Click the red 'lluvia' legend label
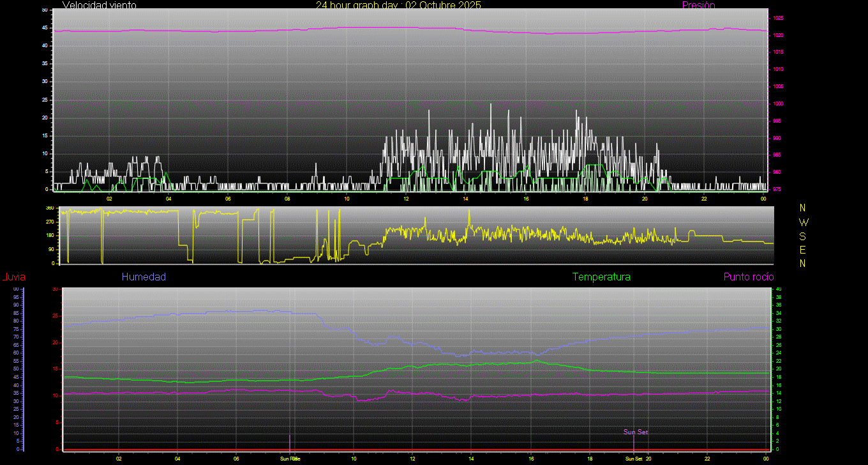The image size is (868, 465). click(x=13, y=277)
